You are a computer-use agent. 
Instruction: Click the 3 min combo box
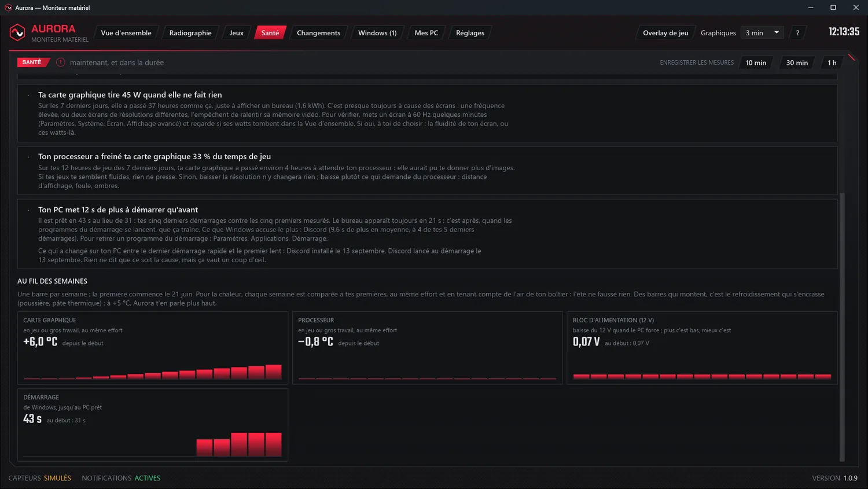click(x=763, y=33)
